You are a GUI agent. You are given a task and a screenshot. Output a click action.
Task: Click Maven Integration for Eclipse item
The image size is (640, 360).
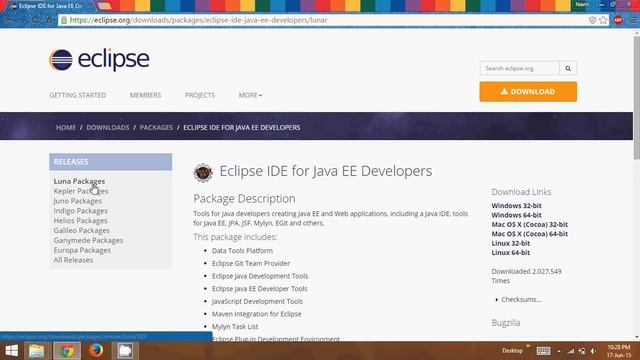coord(256,314)
